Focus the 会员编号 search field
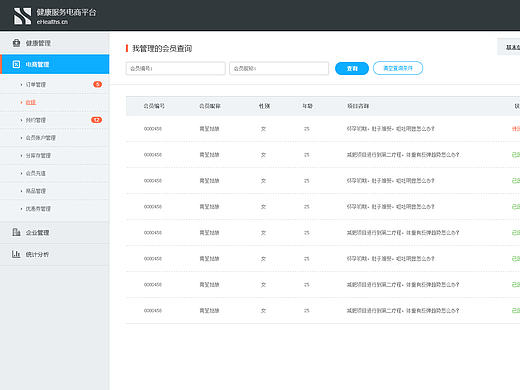This screenshot has height=390, width=520. coord(176,68)
